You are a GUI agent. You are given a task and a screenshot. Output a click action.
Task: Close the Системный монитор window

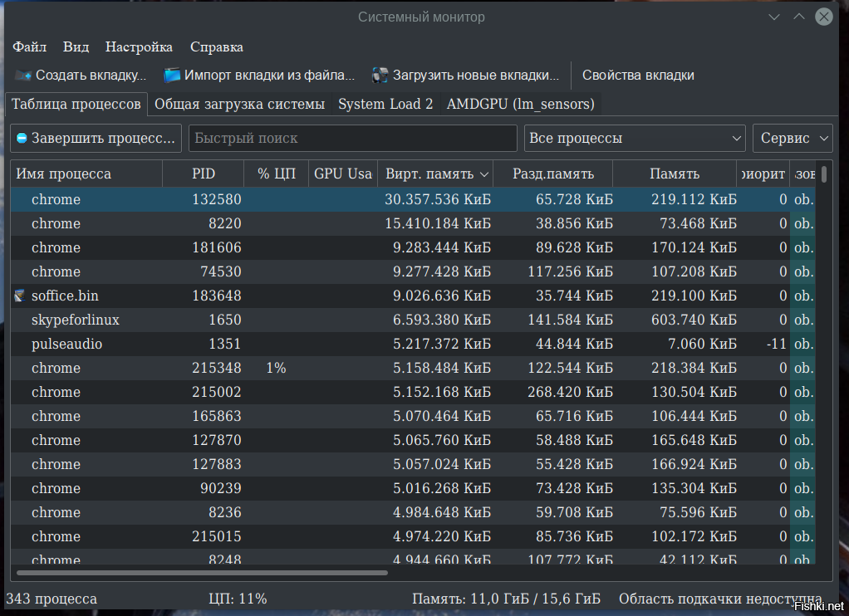tap(823, 17)
